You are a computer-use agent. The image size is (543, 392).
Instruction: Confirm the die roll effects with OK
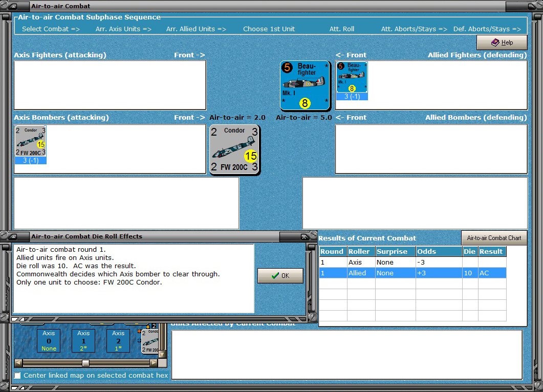coord(280,276)
